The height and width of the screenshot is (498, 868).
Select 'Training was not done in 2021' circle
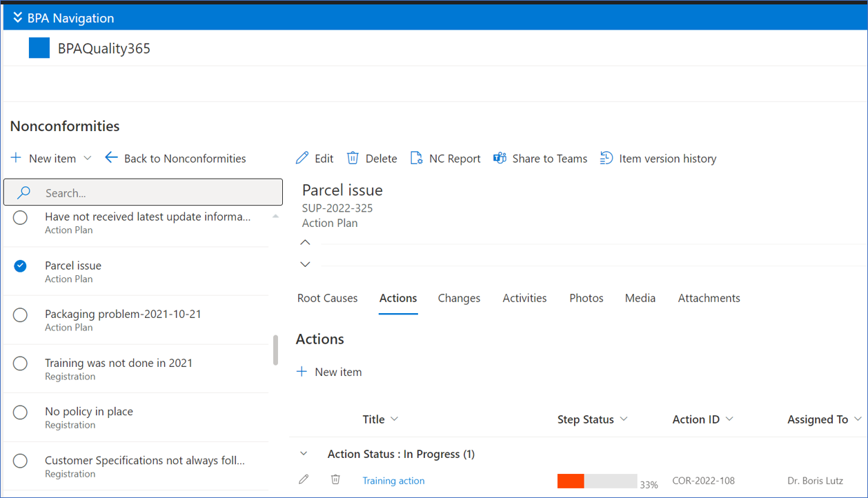(21, 363)
